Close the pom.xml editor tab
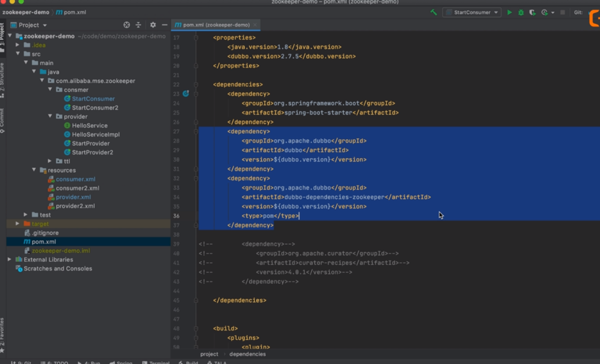Screen dimensions: 600x364 click(255, 25)
